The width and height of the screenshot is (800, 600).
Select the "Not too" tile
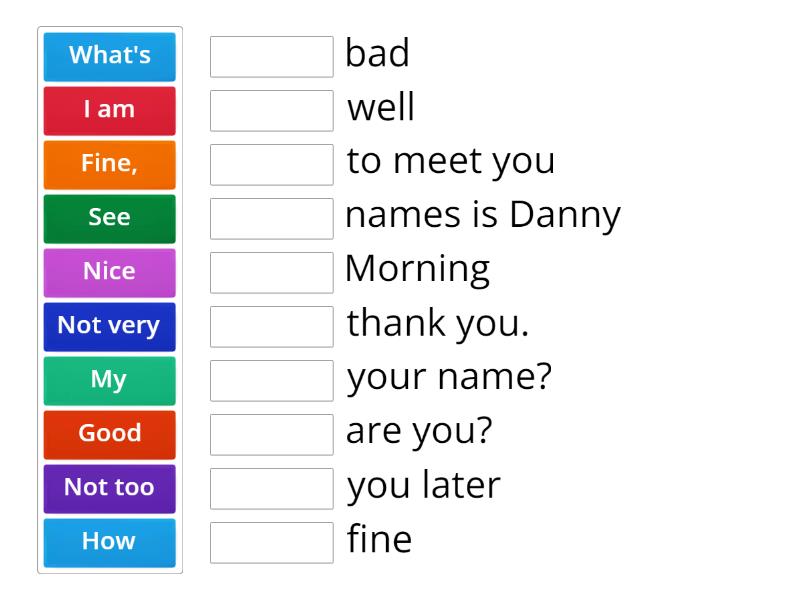(x=109, y=488)
